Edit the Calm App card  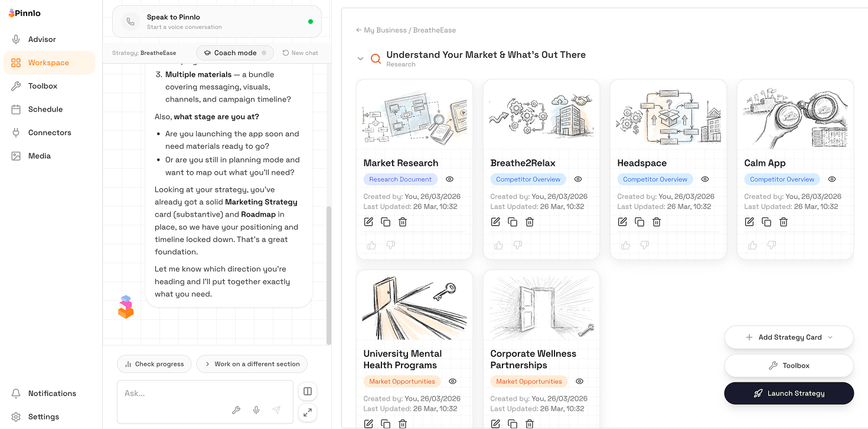pyautogui.click(x=749, y=222)
